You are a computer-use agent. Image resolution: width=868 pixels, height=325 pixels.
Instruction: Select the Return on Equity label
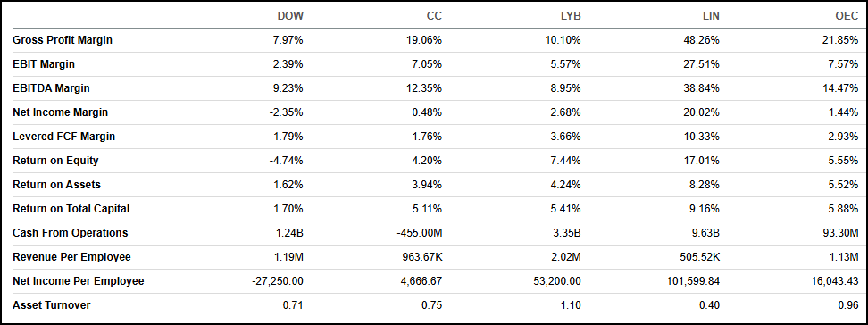pos(55,161)
